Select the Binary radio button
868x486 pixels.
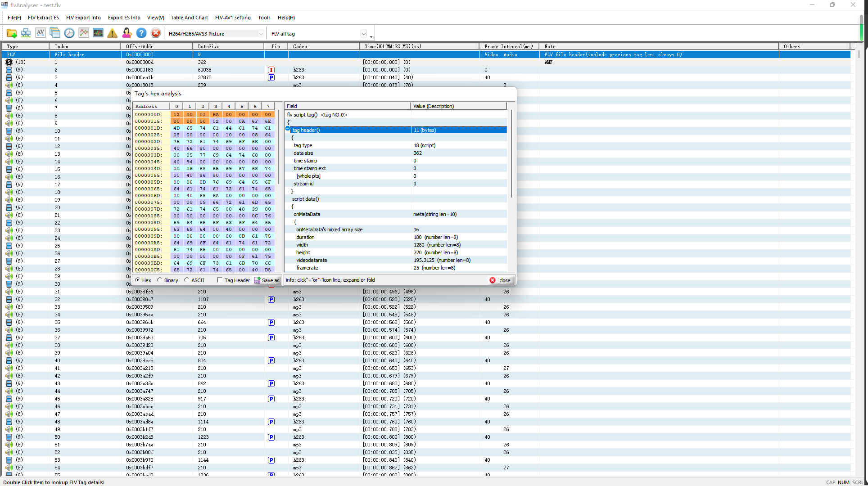click(x=160, y=280)
